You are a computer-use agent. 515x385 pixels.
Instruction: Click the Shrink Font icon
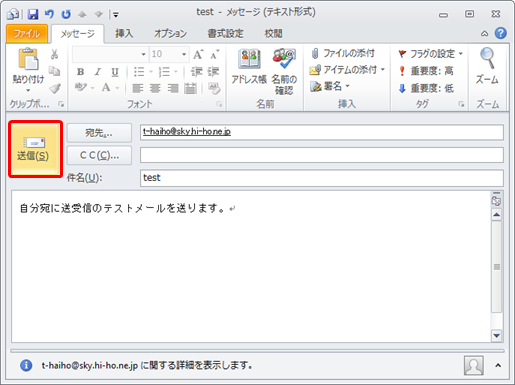[x=214, y=54]
